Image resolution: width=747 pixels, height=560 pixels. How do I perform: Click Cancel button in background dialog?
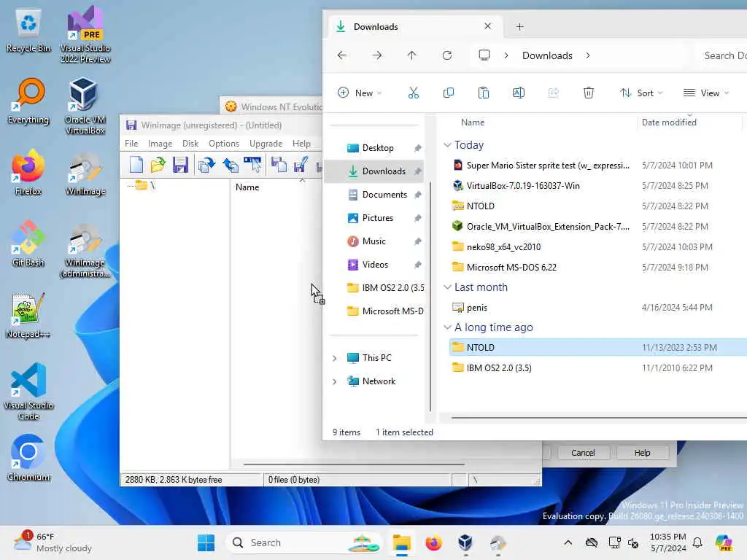pos(583,453)
